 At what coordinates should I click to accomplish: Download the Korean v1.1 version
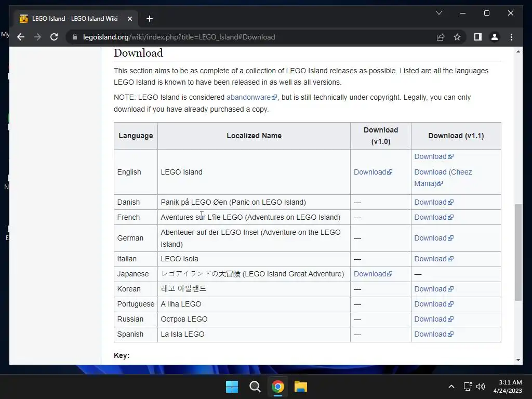coord(434,289)
